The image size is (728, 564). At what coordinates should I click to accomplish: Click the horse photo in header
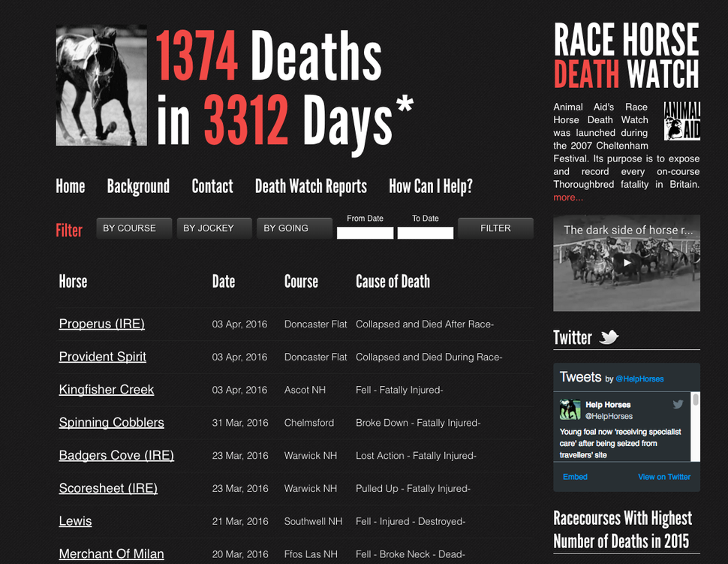101,85
